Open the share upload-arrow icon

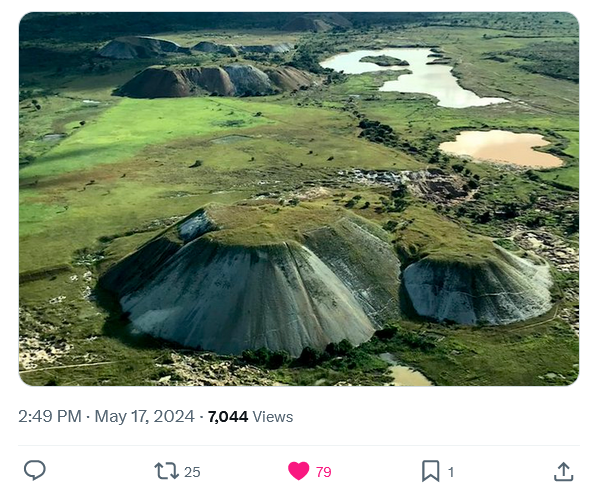click(x=563, y=471)
